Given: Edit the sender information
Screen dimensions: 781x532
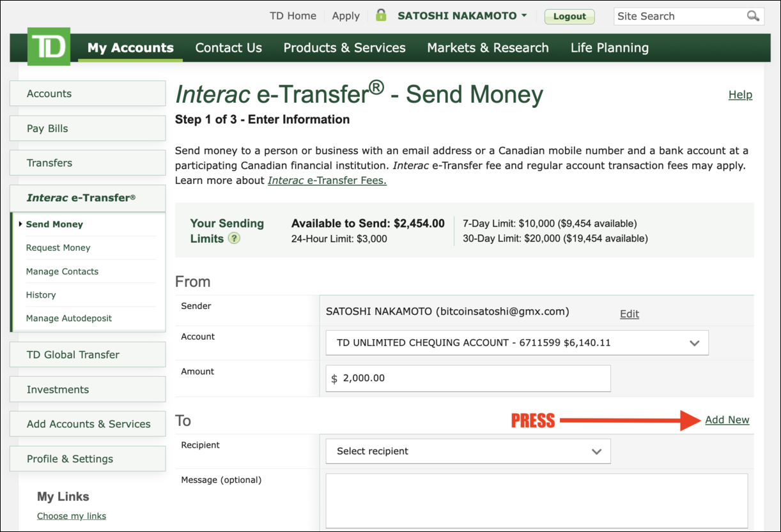Looking at the screenshot, I should [x=630, y=314].
